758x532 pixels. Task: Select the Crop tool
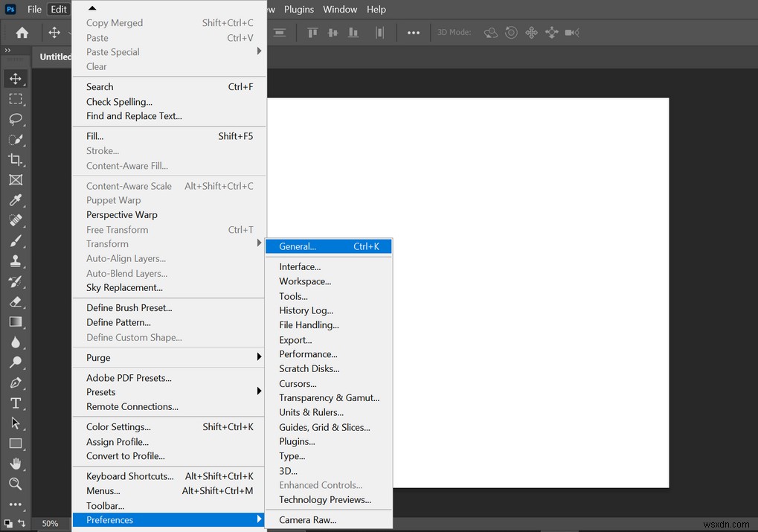pos(15,160)
